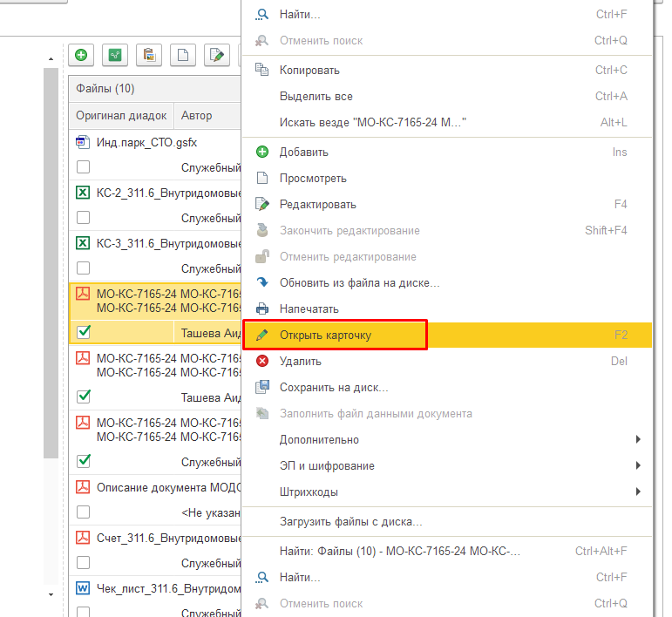The width and height of the screenshot is (672, 617).
Task: Click the Word icon of Чек_лист_311.6 file
Action: 84,588
